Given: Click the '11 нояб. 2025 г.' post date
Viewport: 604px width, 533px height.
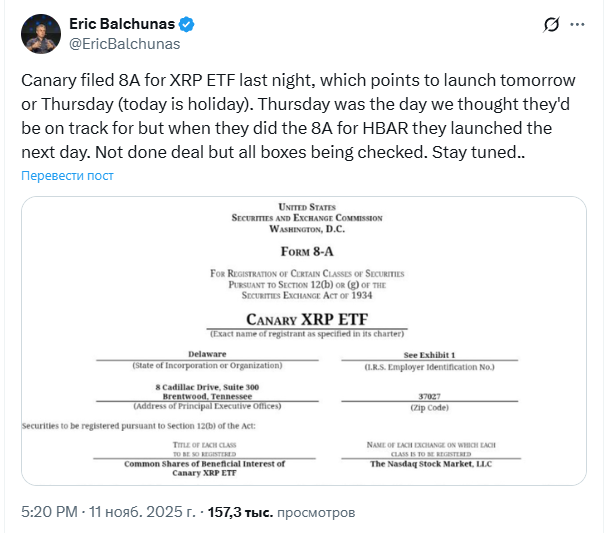Looking at the screenshot, I should click(143, 512).
